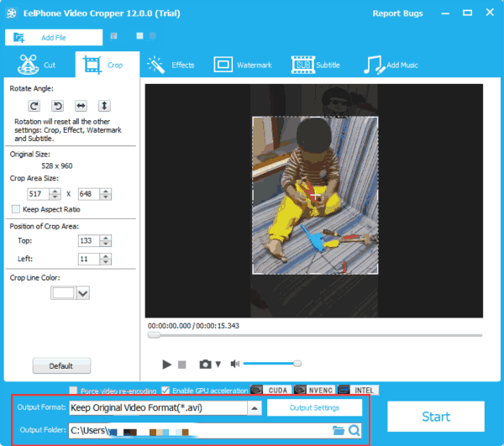Click Left position field showing 11

pos(89,259)
